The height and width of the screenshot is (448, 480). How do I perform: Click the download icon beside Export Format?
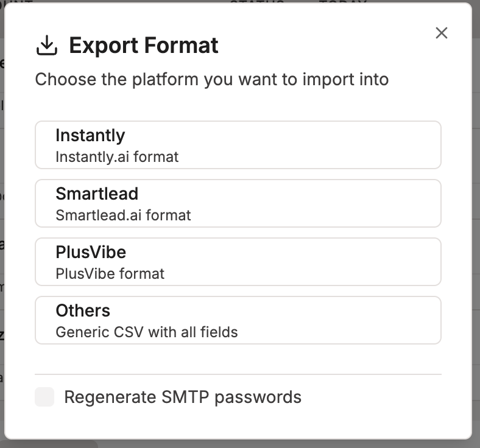pyautogui.click(x=47, y=45)
